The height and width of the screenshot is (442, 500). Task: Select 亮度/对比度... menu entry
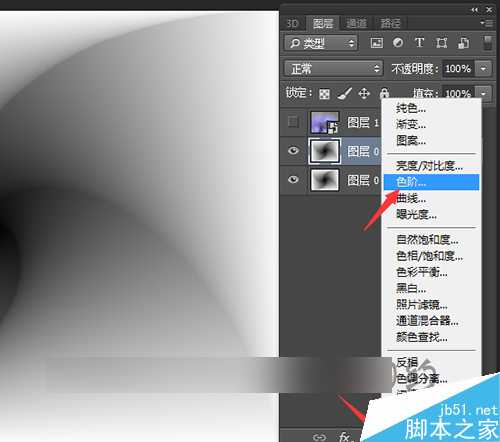point(431,166)
